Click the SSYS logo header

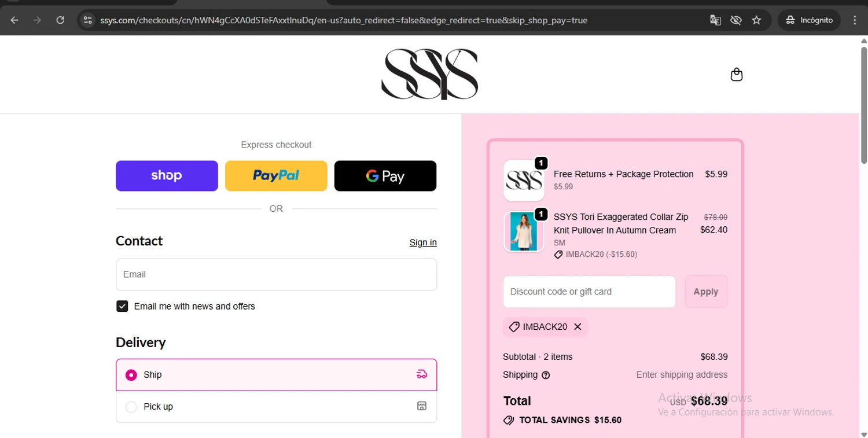point(429,74)
